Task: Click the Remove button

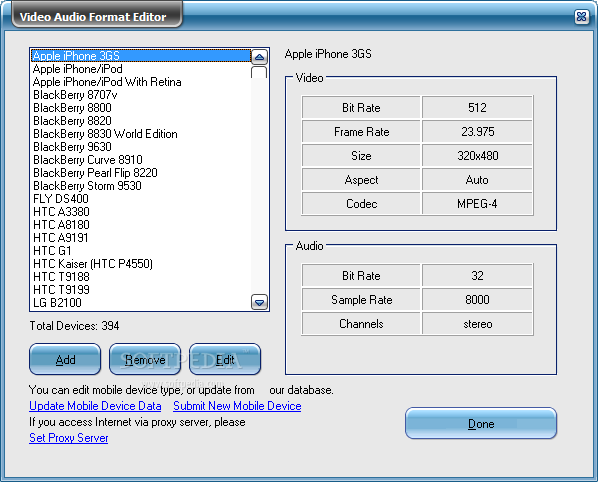Action: click(145, 359)
